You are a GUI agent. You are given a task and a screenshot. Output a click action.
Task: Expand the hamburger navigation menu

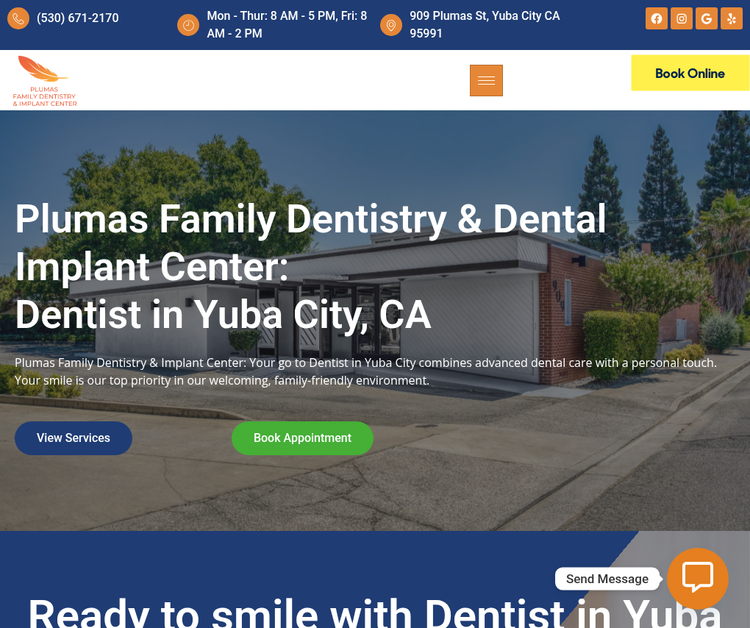[486, 80]
